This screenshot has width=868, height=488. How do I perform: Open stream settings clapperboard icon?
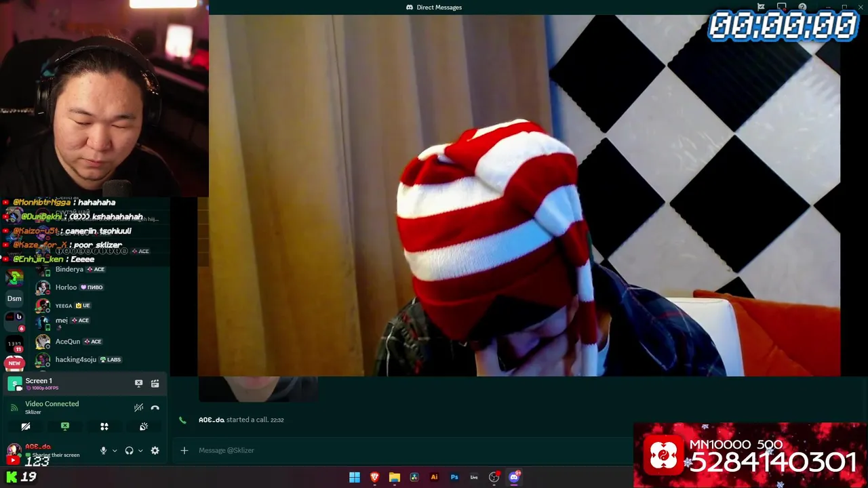point(155,384)
